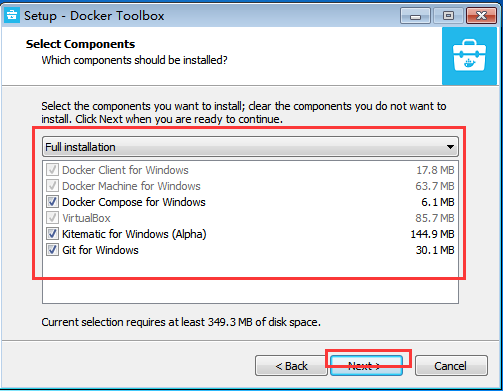This screenshot has width=503, height=391.
Task: Go Back to previous step
Action: pyautogui.click(x=291, y=366)
